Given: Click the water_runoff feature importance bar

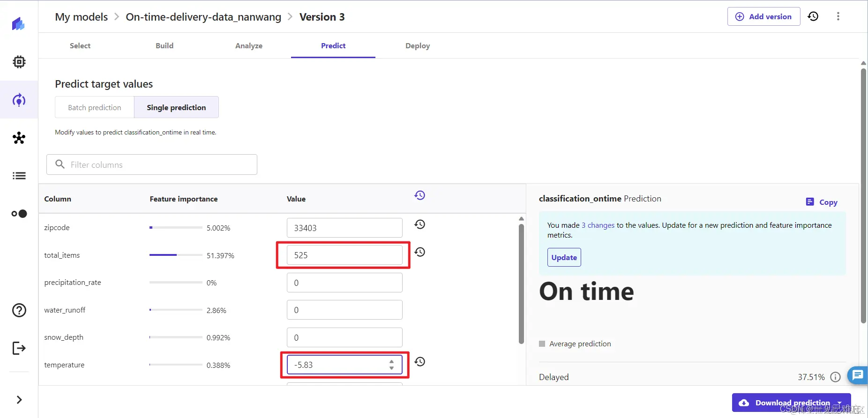Looking at the screenshot, I should point(176,310).
